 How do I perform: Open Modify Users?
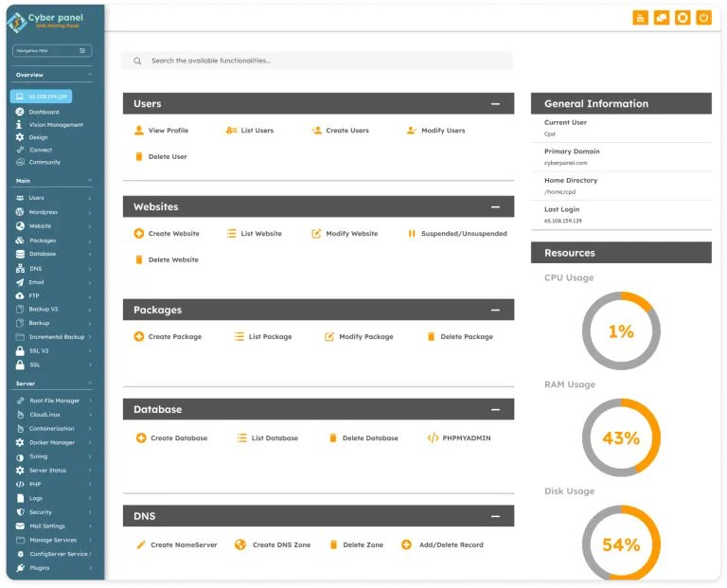pyautogui.click(x=435, y=131)
